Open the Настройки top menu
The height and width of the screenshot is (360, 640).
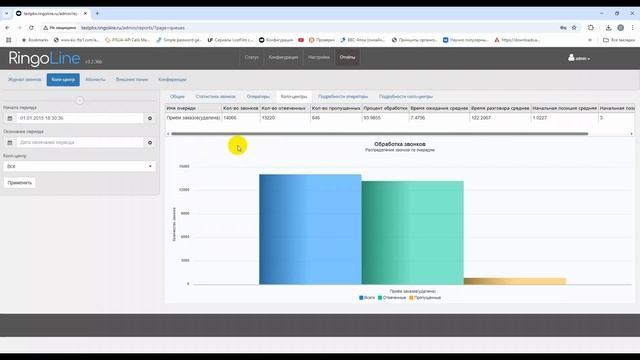(x=319, y=57)
